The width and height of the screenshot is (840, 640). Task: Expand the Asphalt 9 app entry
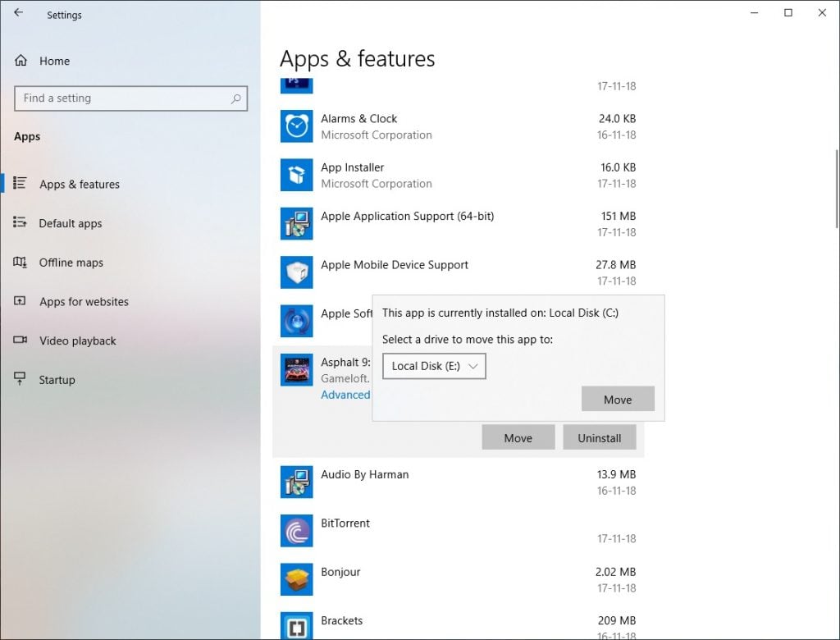pyautogui.click(x=345, y=369)
